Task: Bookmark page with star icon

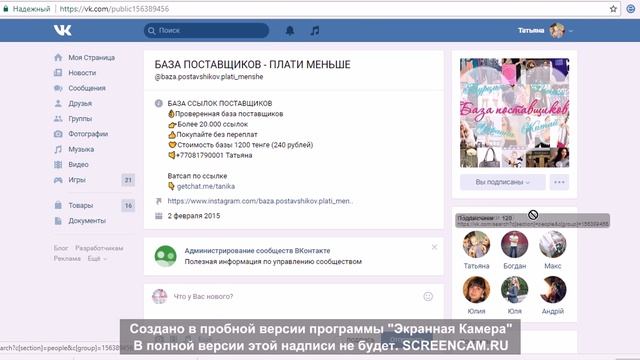Action: click(613, 9)
